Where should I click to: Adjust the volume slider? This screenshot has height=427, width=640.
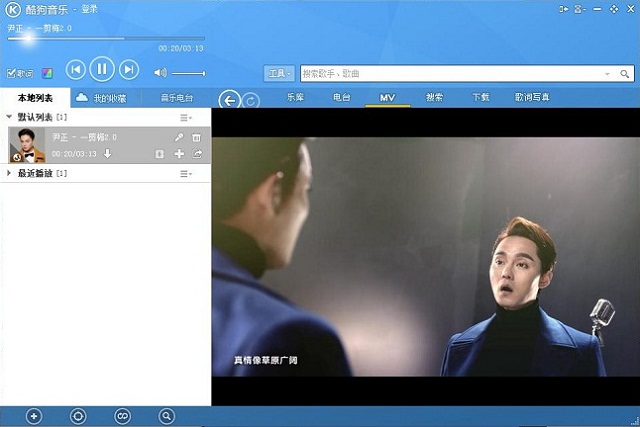(x=188, y=73)
